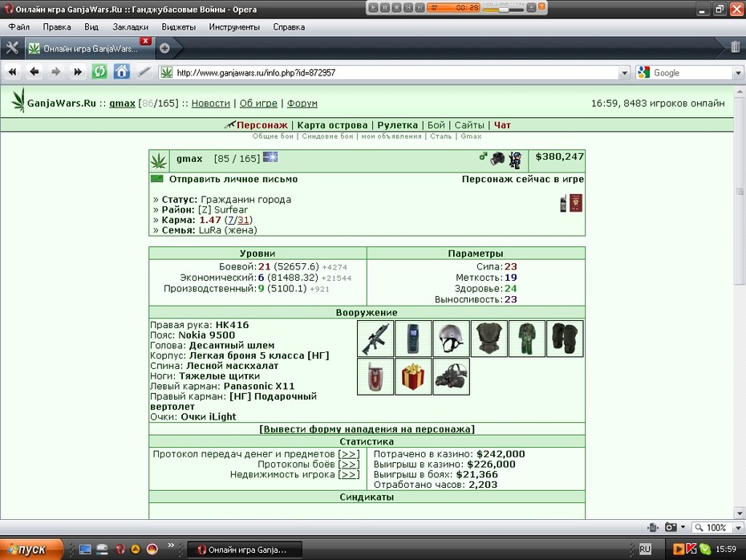Image resolution: width=746 pixels, height=560 pixels.
Task: Open the Справка menu
Action: tap(289, 27)
